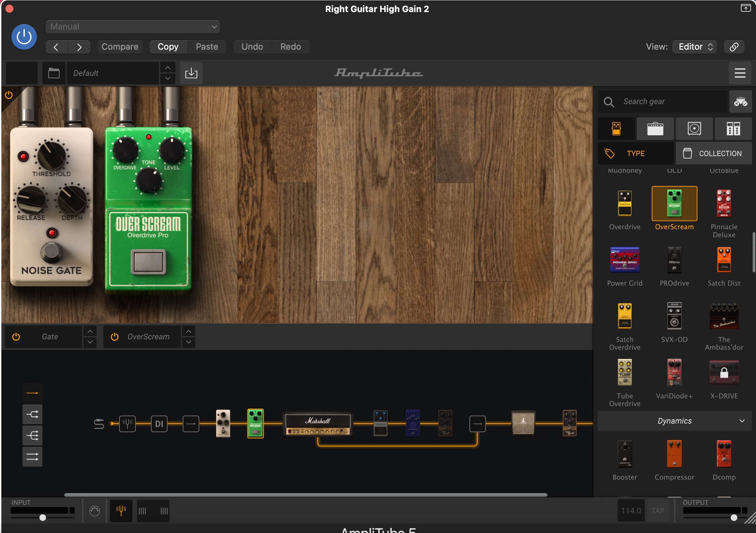Collapse the Dynamics category
The height and width of the screenshot is (533, 756).
point(675,421)
